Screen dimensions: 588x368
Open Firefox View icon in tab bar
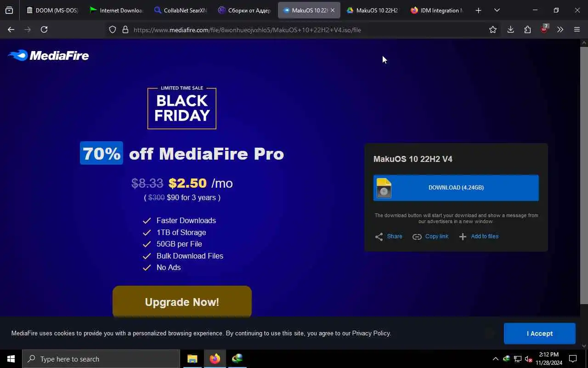9,10
